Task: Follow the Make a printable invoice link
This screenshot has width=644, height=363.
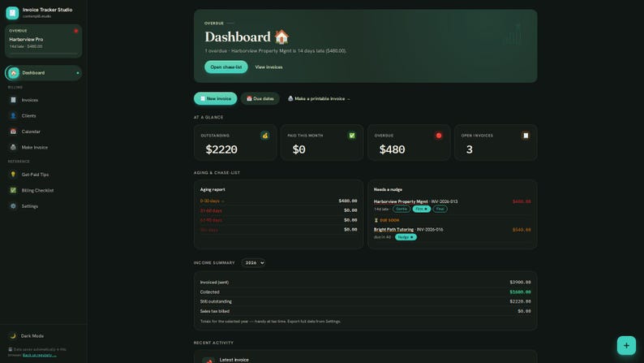Action: (319, 98)
